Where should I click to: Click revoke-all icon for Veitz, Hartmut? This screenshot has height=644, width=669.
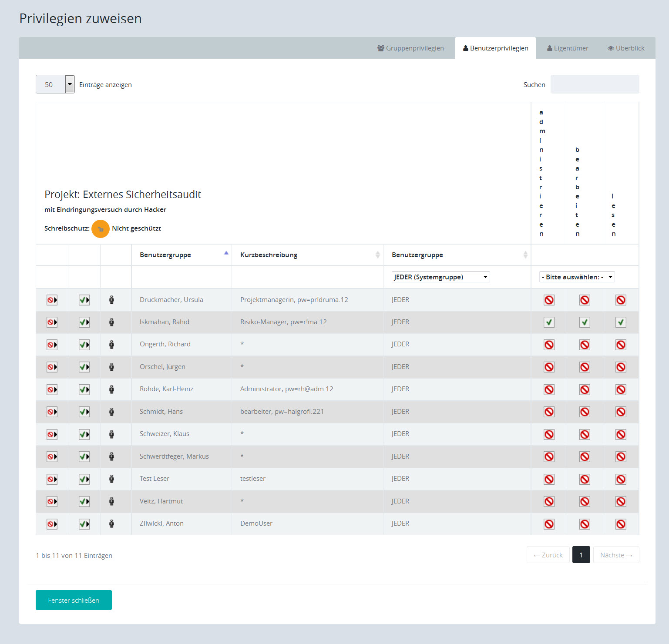point(52,502)
